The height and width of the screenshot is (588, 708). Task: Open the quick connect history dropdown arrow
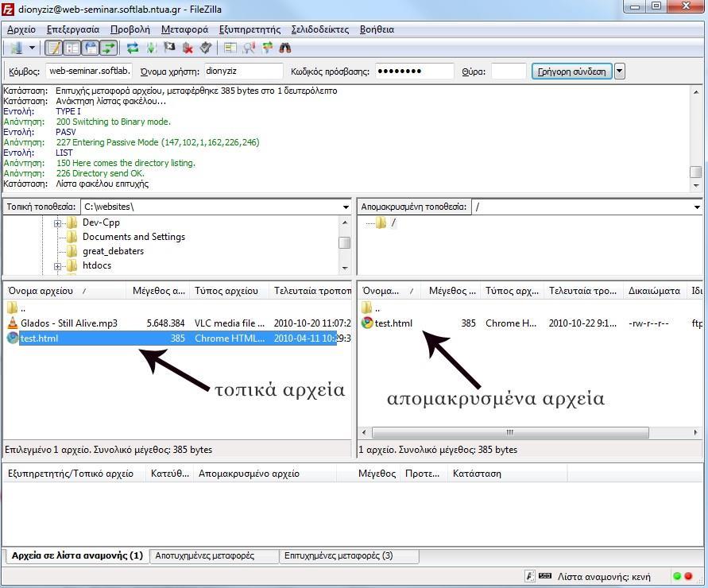tap(620, 72)
